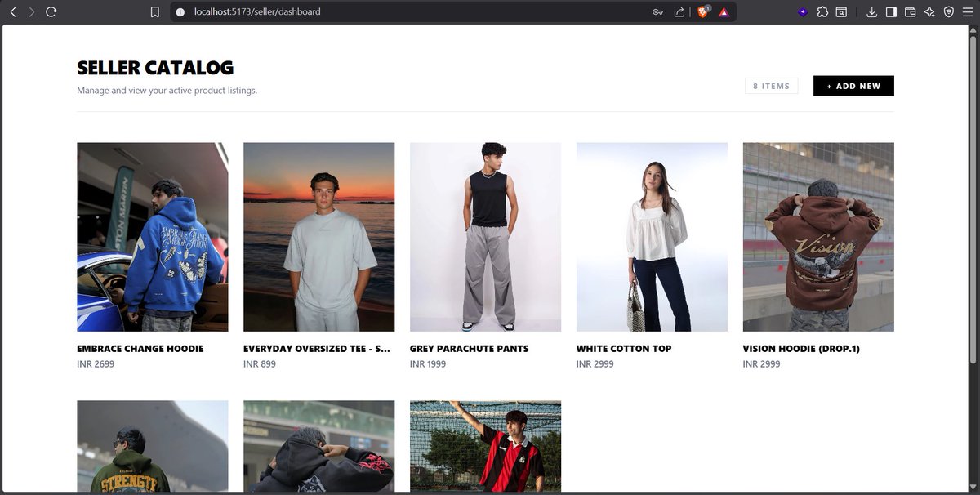Open the black hoodie thumbnail in second row
Viewport: 980px width, 495px height.
coord(319,446)
